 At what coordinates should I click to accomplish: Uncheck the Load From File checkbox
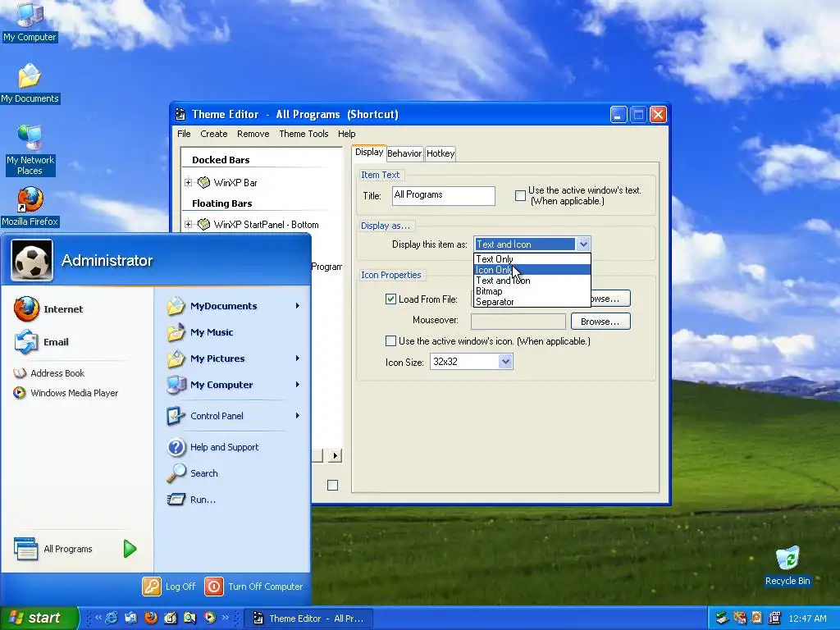coord(390,299)
